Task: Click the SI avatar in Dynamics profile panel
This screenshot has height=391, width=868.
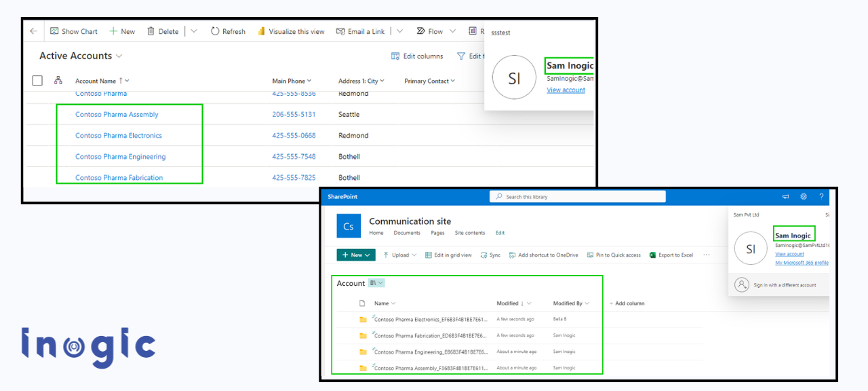Action: (514, 77)
